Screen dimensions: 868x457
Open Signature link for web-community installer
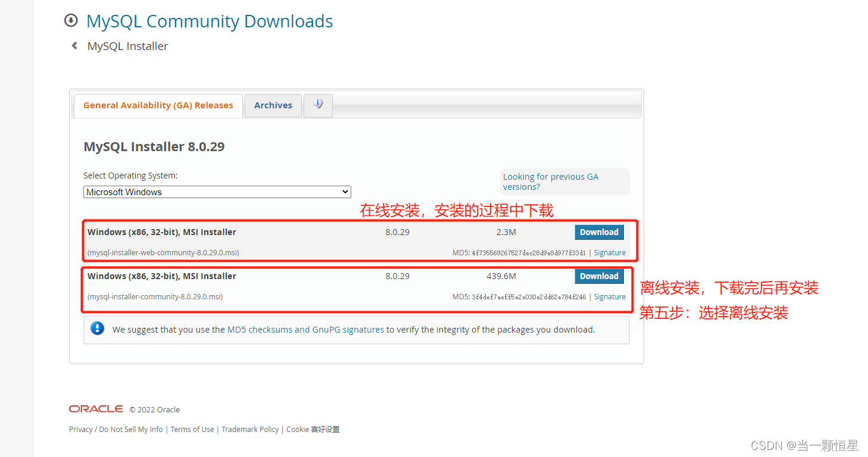coord(610,253)
